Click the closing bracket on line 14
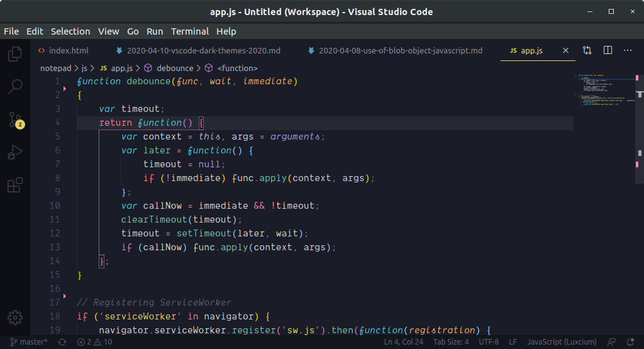Image resolution: width=644 pixels, height=349 pixels. click(x=101, y=261)
